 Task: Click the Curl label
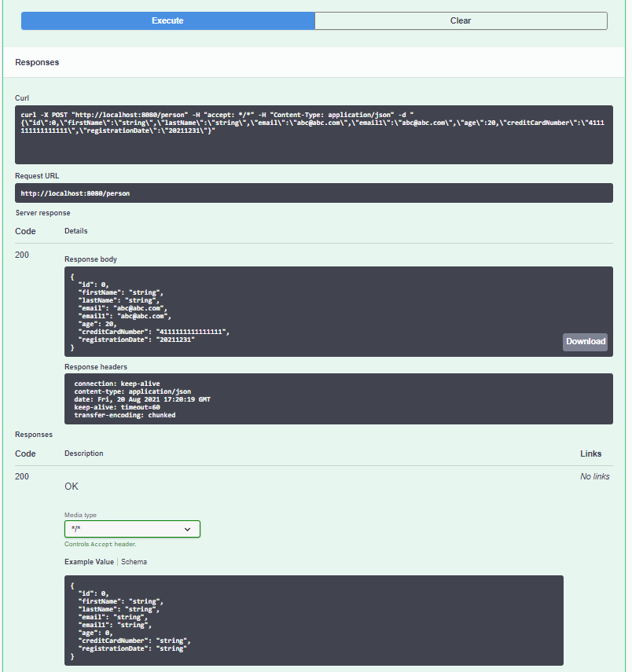tap(22, 98)
